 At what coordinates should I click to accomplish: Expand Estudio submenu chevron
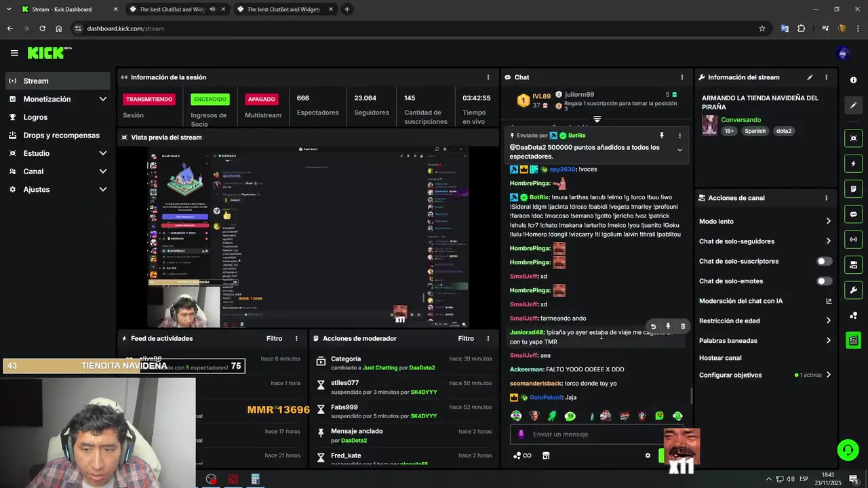point(103,153)
